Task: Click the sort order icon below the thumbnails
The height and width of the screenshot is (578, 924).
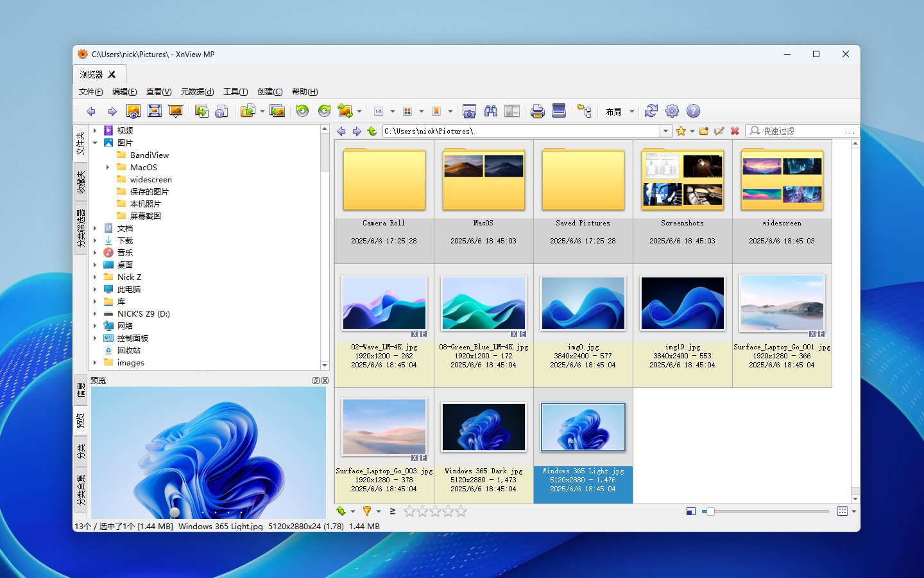Action: (341, 511)
